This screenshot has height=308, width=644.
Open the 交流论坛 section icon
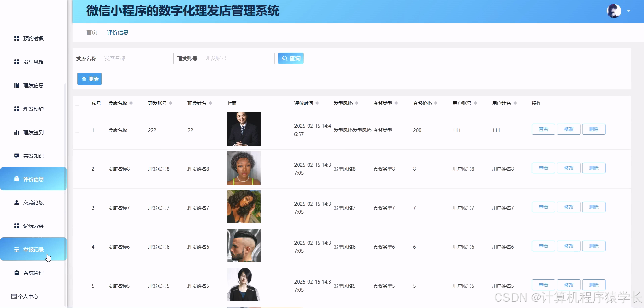click(x=17, y=202)
